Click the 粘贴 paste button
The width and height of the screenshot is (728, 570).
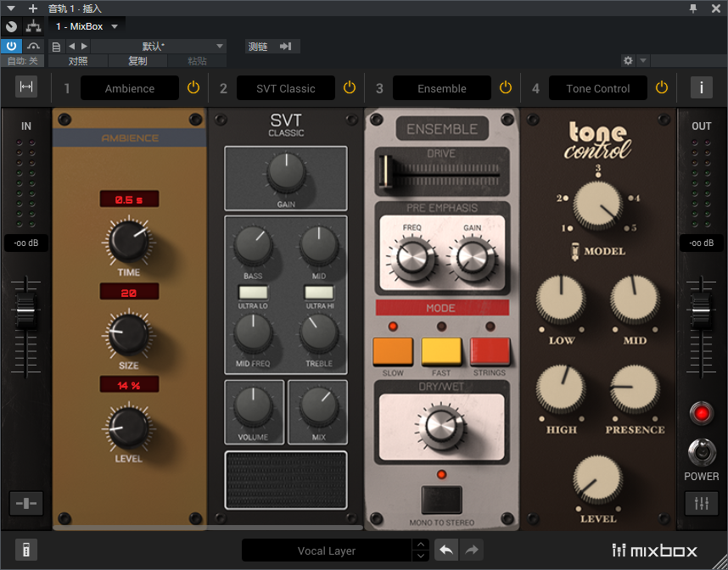197,61
